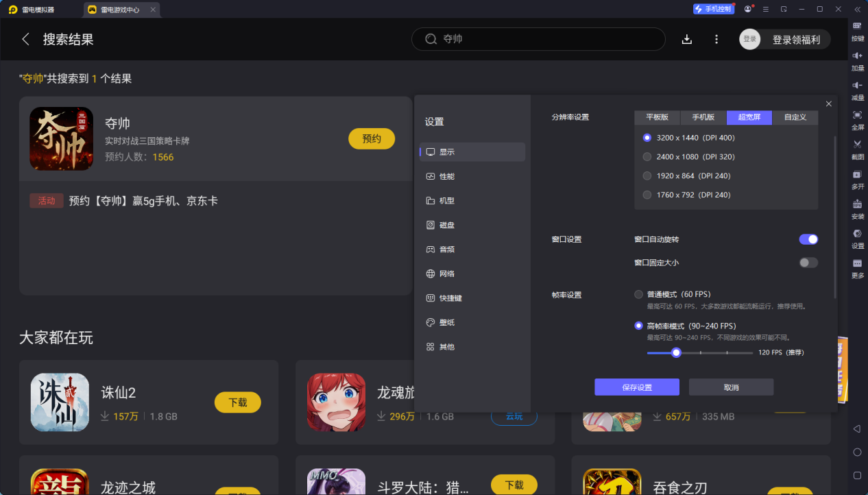Image resolution: width=868 pixels, height=495 pixels.
Task: Select the 手机版 resolution tab
Action: point(703,117)
